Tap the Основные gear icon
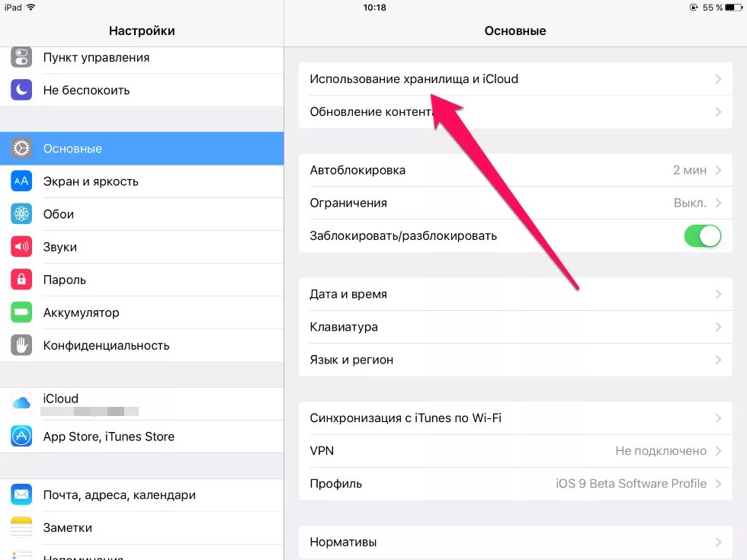747x560 pixels. pyautogui.click(x=21, y=149)
